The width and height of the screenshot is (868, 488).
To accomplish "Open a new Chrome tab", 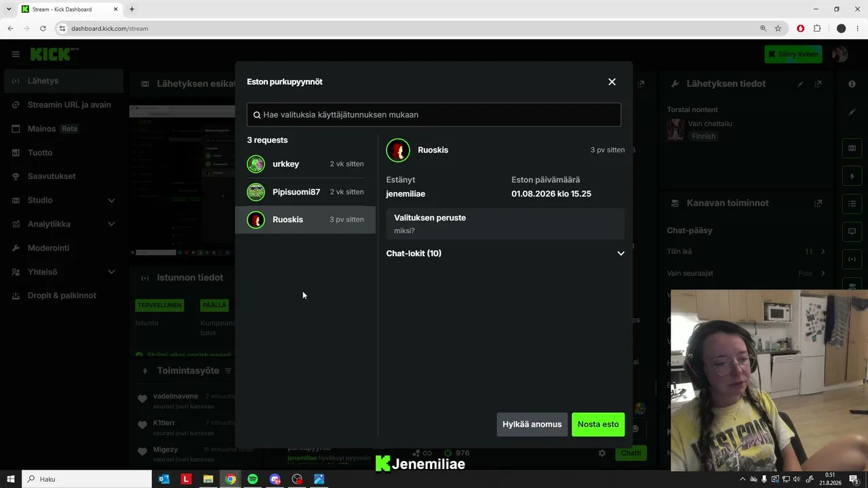I will tap(132, 9).
